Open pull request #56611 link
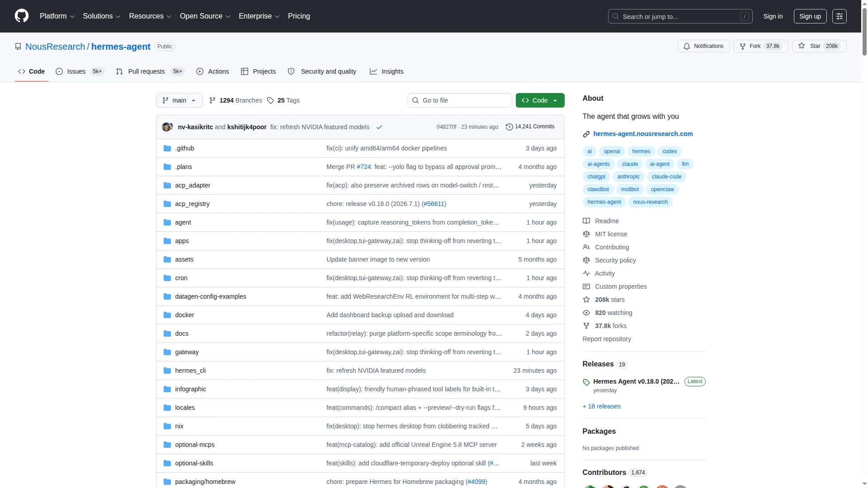The height and width of the screenshot is (488, 868). [434, 204]
